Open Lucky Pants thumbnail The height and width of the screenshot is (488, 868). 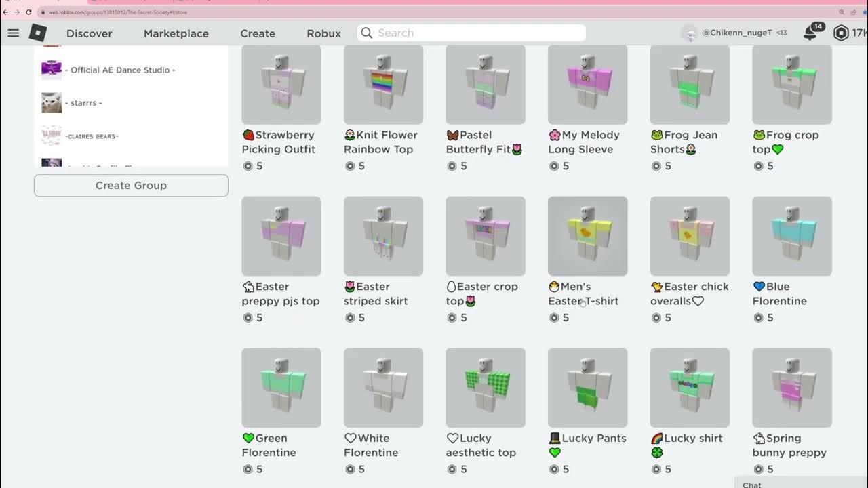(x=588, y=388)
